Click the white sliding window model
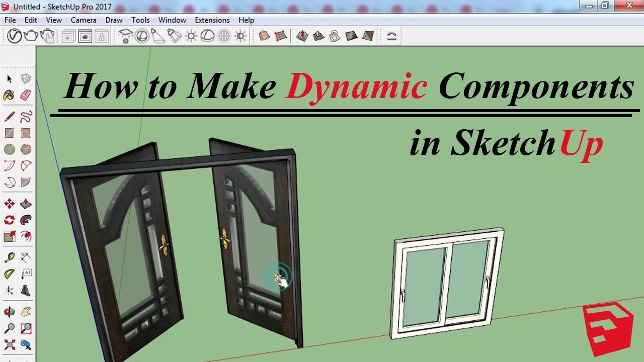 (447, 284)
